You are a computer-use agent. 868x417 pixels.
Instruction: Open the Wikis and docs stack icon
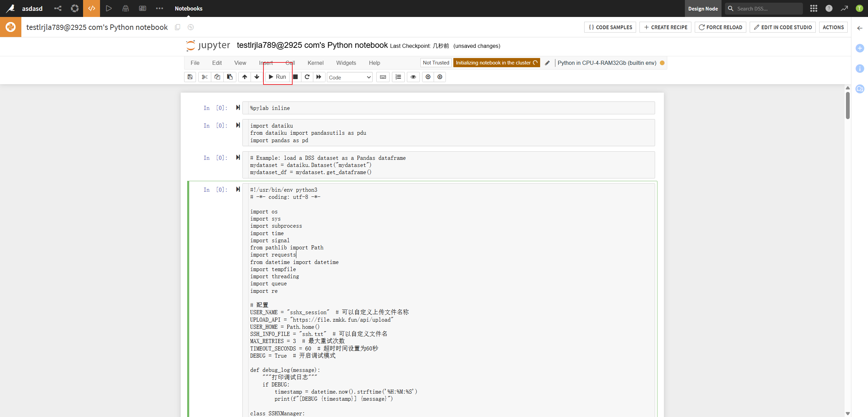click(x=125, y=8)
